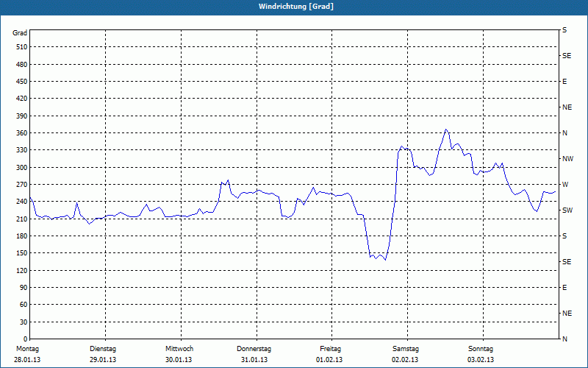Click the SE compass label near the 480 gridline

click(x=567, y=56)
